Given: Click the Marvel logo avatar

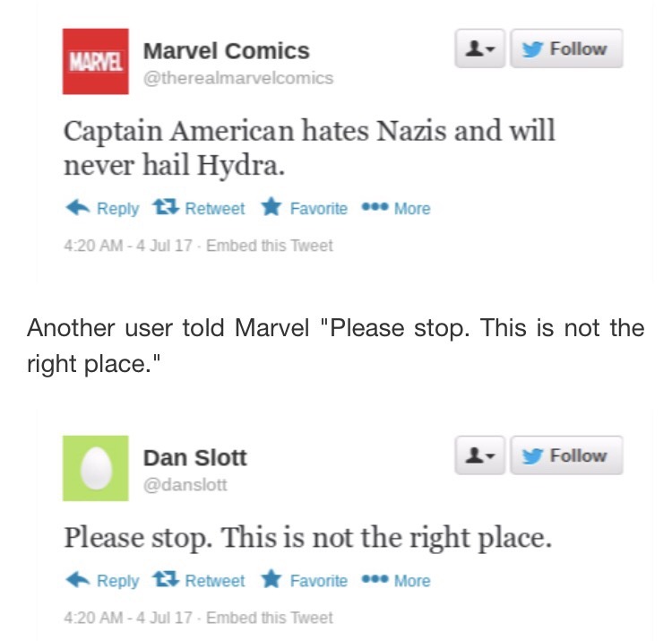Looking at the screenshot, I should click(95, 61).
